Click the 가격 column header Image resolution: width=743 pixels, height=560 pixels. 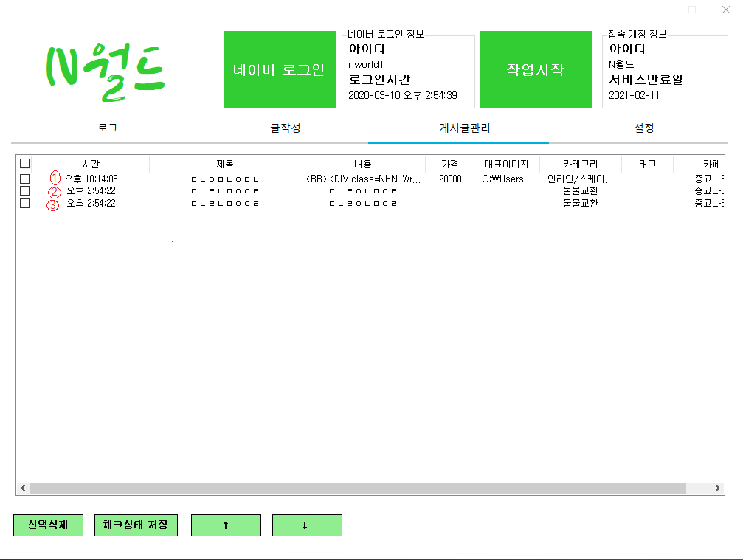(449, 164)
